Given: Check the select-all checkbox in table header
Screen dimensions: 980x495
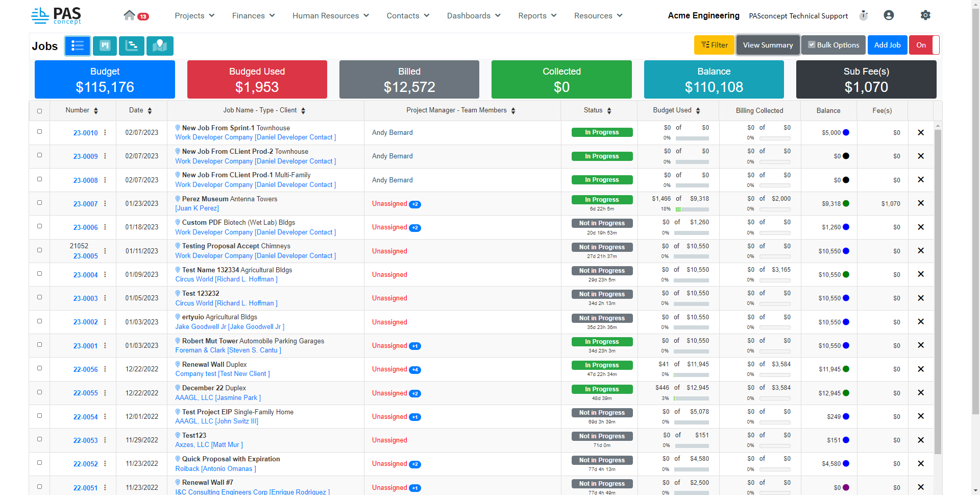Looking at the screenshot, I should click(x=40, y=111).
